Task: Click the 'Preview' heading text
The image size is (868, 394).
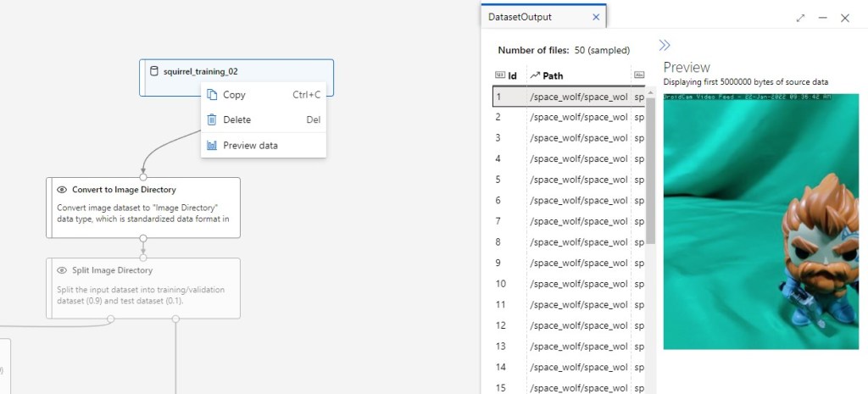Action: (687, 68)
